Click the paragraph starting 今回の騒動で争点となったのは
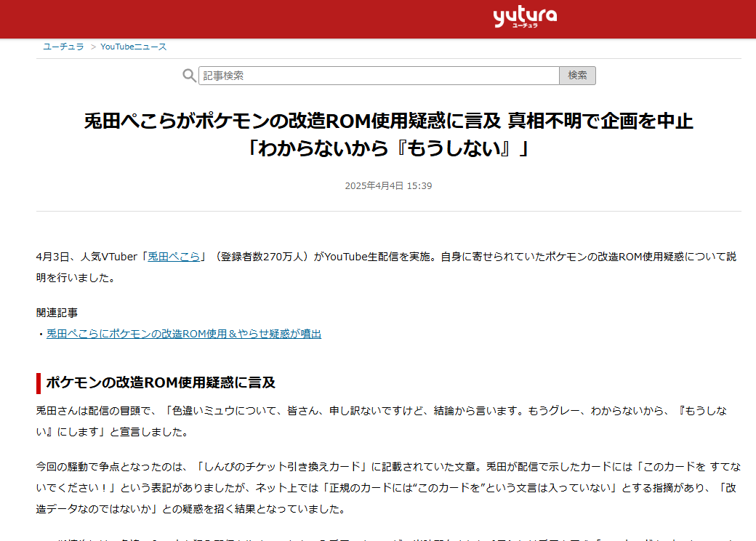 point(388,488)
